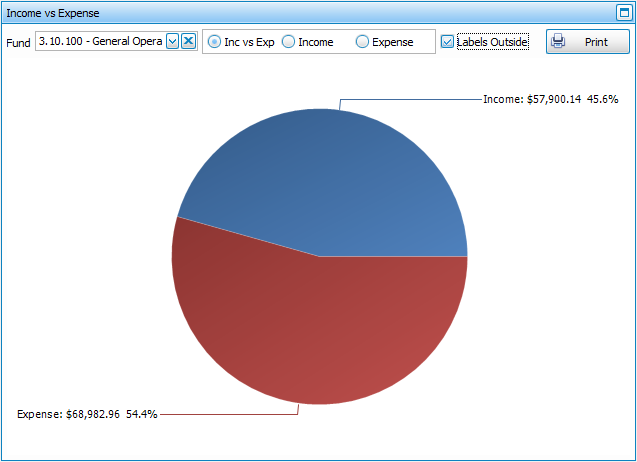Select the Income: $57,900.14 label
This screenshot has width=637, height=462.
550,99
